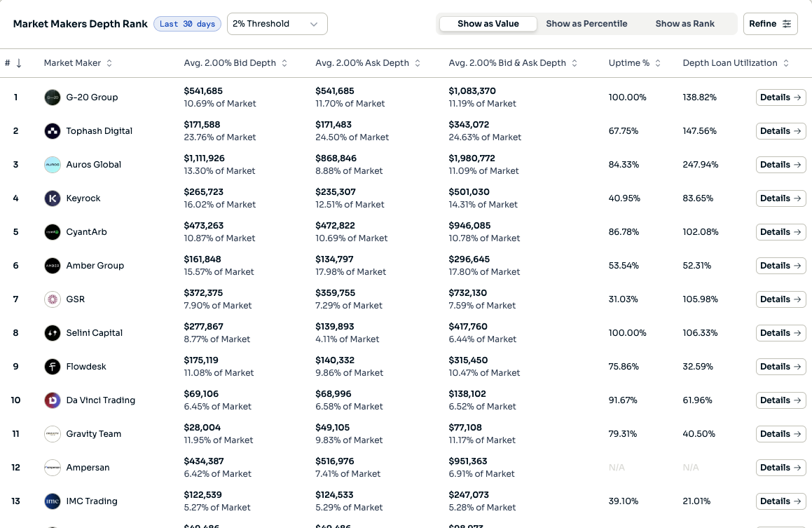The image size is (812, 528).
Task: Click the 31.03% uptime value
Action: click(623, 299)
